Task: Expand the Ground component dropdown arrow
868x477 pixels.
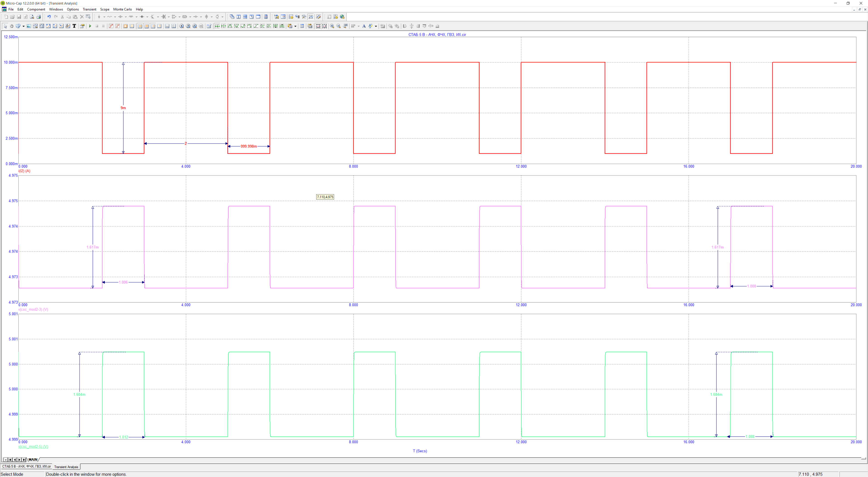Action: coord(104,17)
